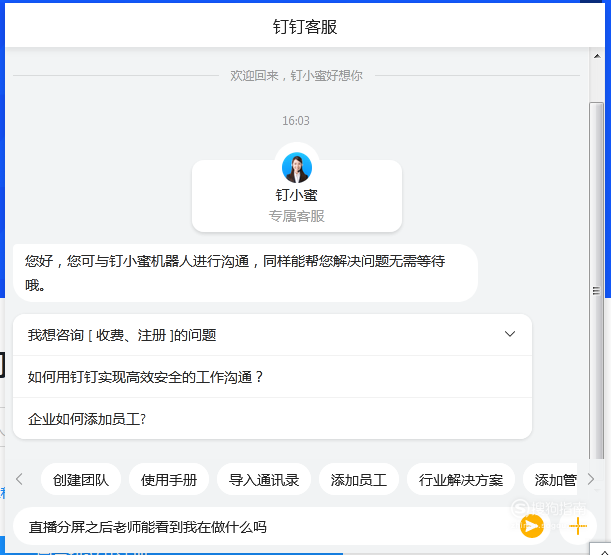Image resolution: width=611 pixels, height=555 pixels.
Task: Choose the 导入通讯录 quick reply chip
Action: [x=264, y=479]
